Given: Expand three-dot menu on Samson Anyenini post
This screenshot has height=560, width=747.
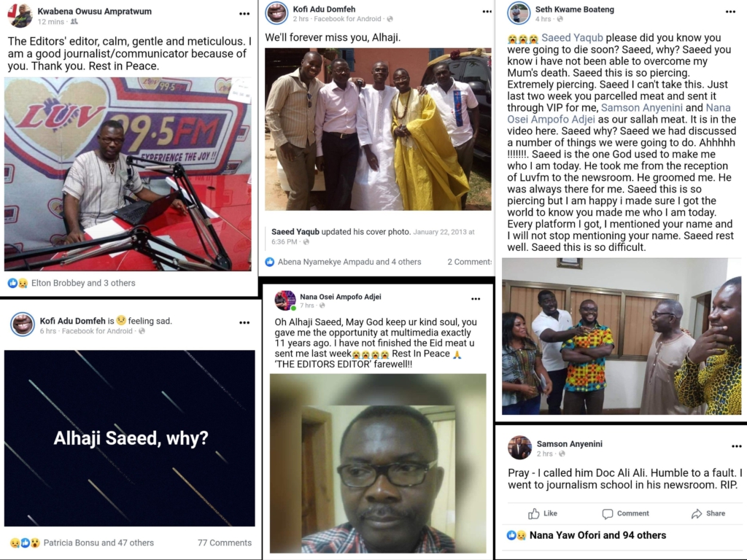Looking at the screenshot, I should click(737, 446).
